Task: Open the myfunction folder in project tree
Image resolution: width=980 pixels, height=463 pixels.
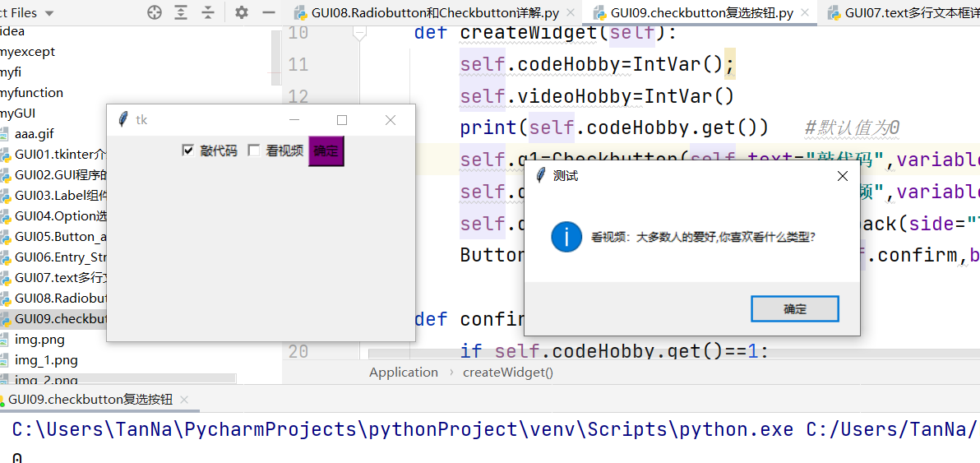Action: 31,92
